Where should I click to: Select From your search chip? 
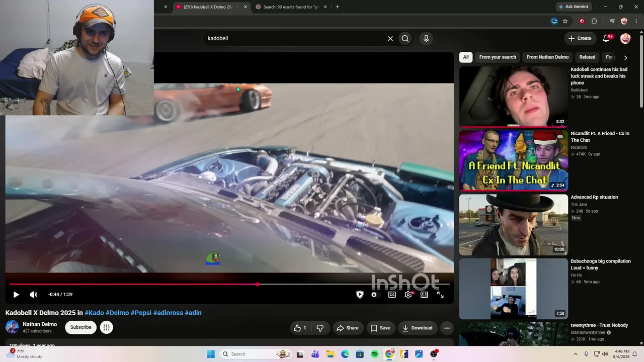(498, 57)
